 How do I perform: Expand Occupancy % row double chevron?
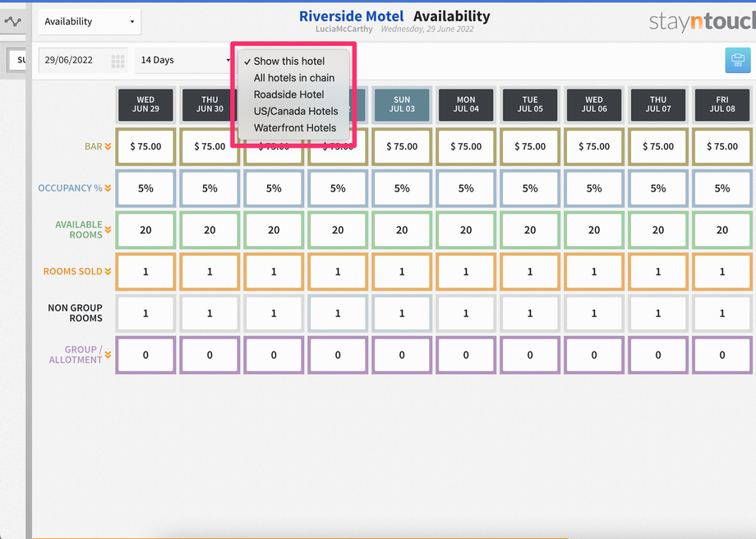pos(108,188)
